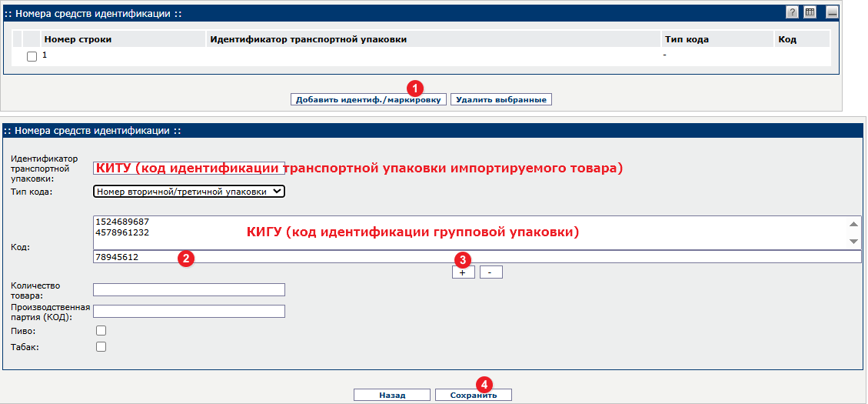Image resolution: width=868 pixels, height=404 pixels.
Task: Click Идентификатор транспортной упаковки column header
Action: tap(308, 39)
